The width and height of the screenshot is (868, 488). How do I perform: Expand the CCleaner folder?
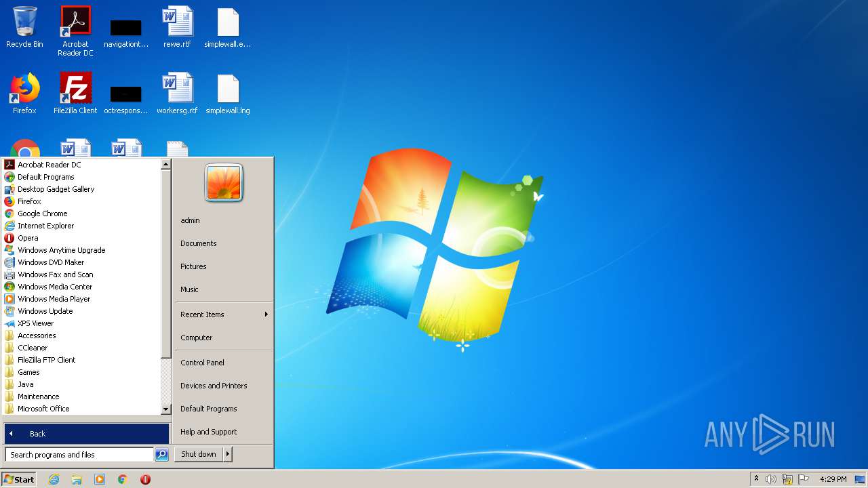[81, 348]
